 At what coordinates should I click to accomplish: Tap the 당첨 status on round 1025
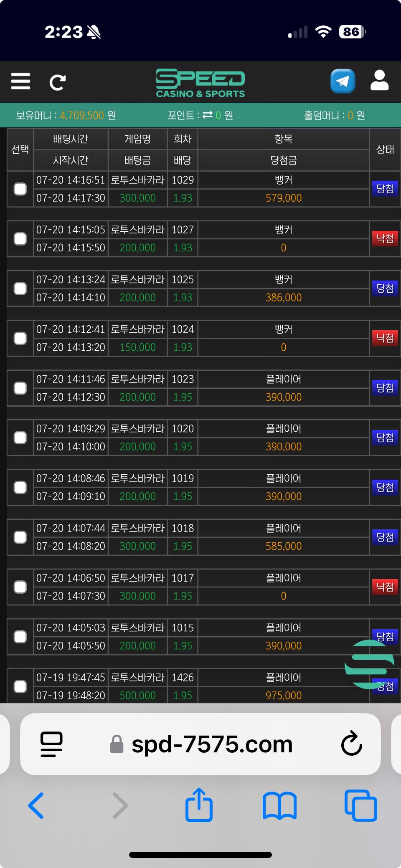coord(385,288)
